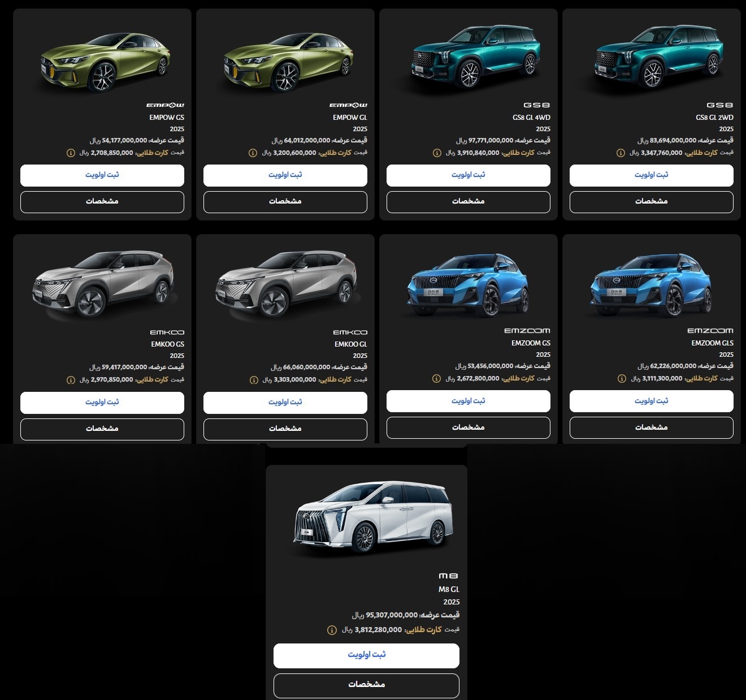This screenshot has width=746, height=700.
Task: Select the "EMZOOM GS" model name text
Action: point(531,343)
